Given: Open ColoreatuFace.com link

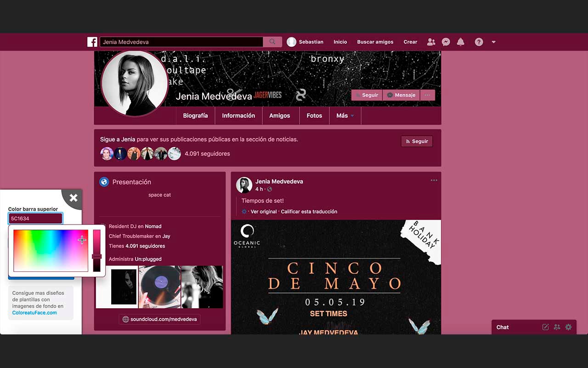Looking at the screenshot, I should [x=34, y=313].
